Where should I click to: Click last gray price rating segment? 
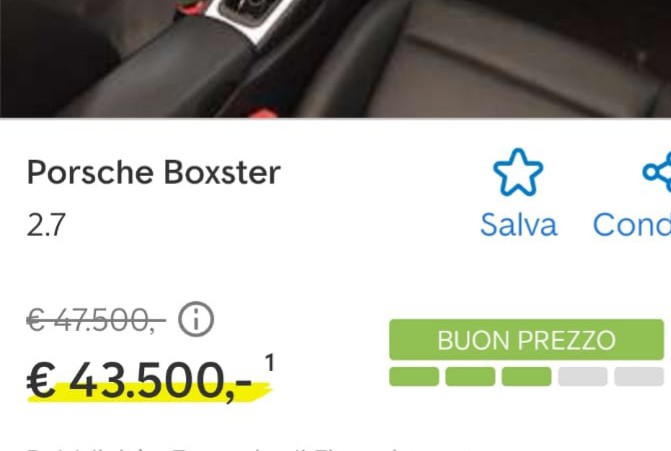[x=639, y=377]
